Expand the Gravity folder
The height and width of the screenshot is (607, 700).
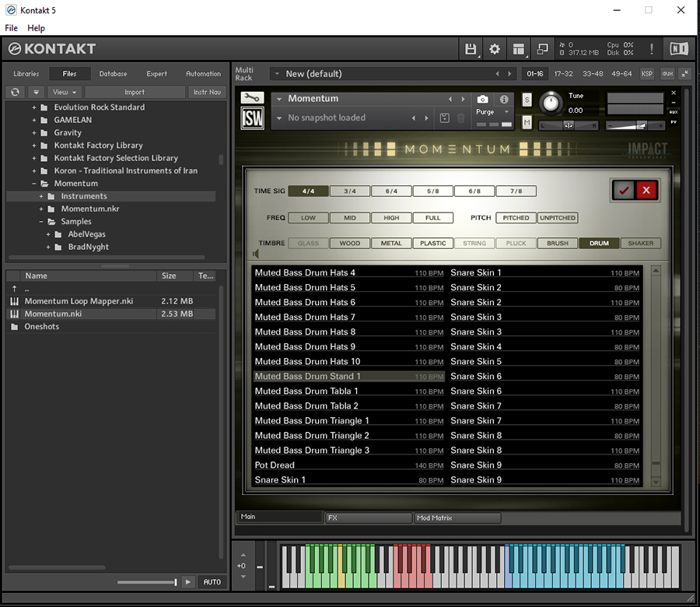coord(34,132)
